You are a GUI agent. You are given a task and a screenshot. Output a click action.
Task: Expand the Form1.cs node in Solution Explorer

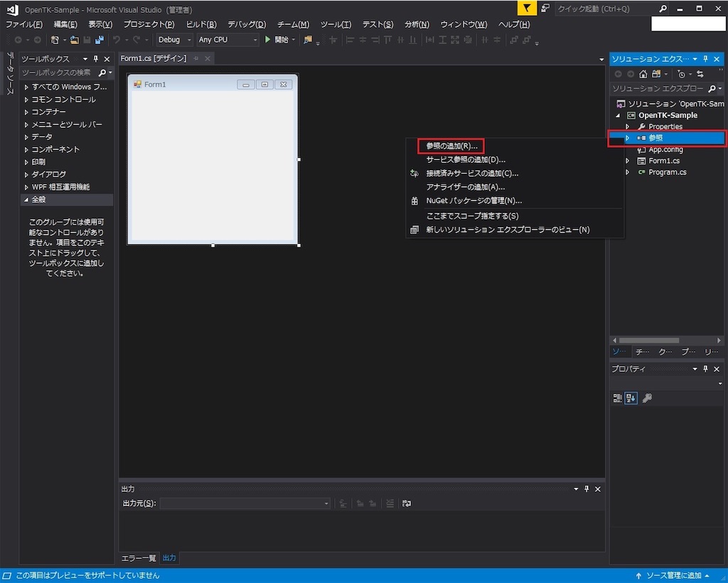pos(627,161)
